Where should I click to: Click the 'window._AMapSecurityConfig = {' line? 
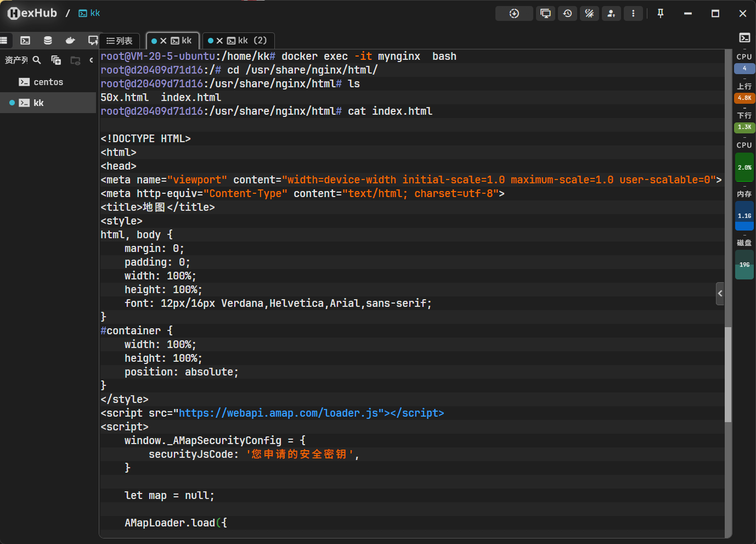215,440
